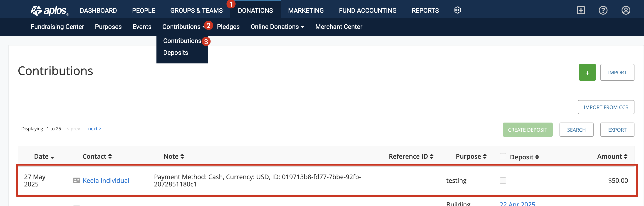The image size is (644, 206).
Task: Open the settings gear icon
Action: (x=458, y=10)
